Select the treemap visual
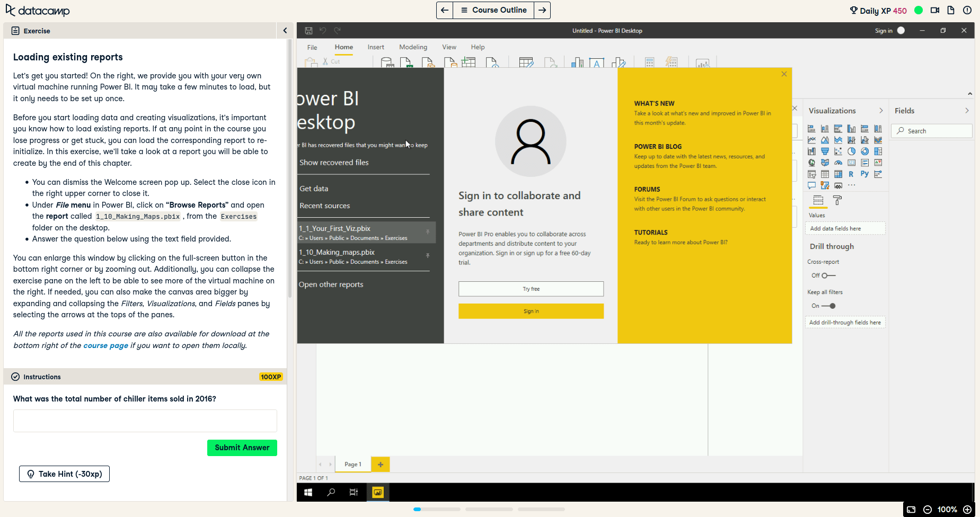This screenshot has width=980, height=517. coord(878,151)
